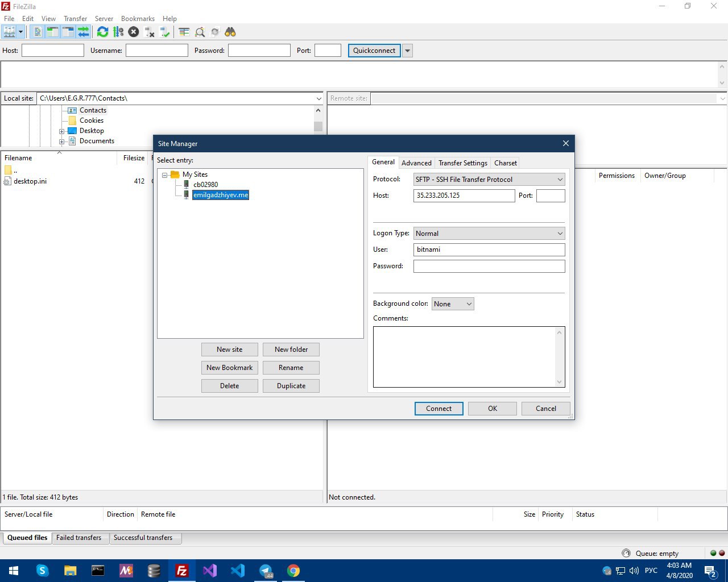The image size is (728, 582).
Task: Click the Reconnect to last server icon
Action: [165, 32]
